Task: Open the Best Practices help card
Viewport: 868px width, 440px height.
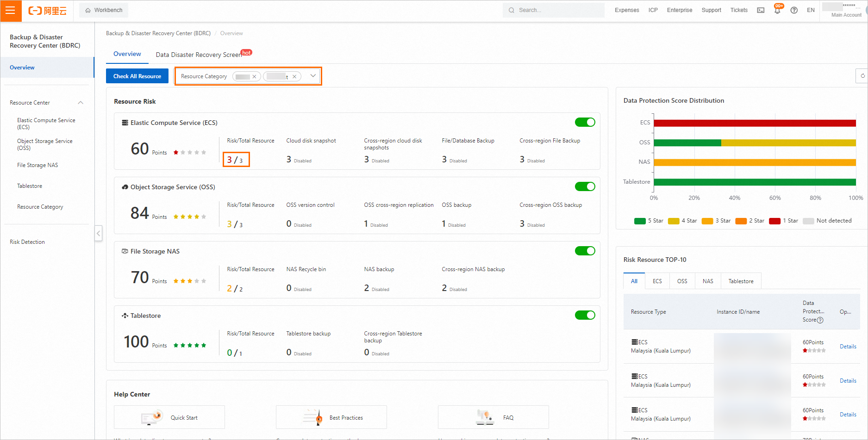Action: pyautogui.click(x=331, y=417)
